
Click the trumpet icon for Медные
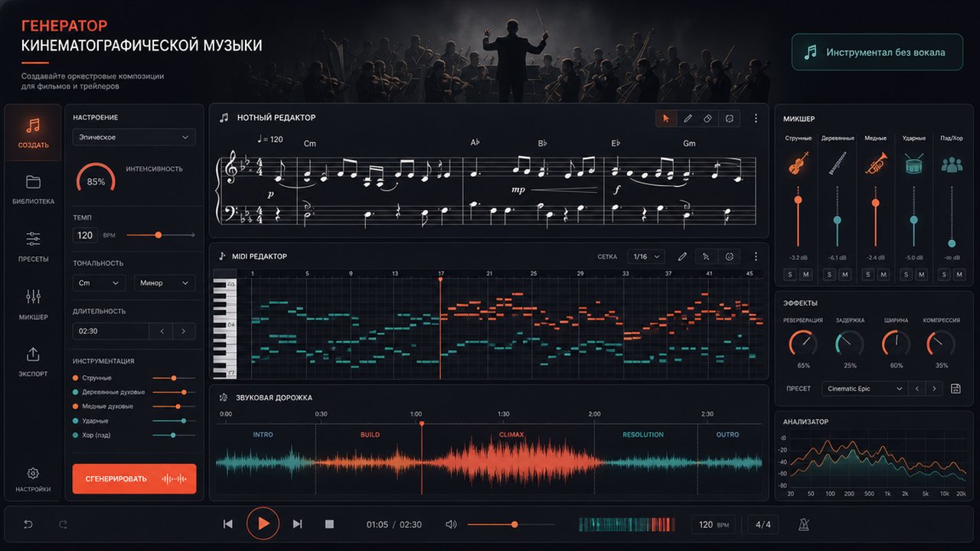(875, 163)
